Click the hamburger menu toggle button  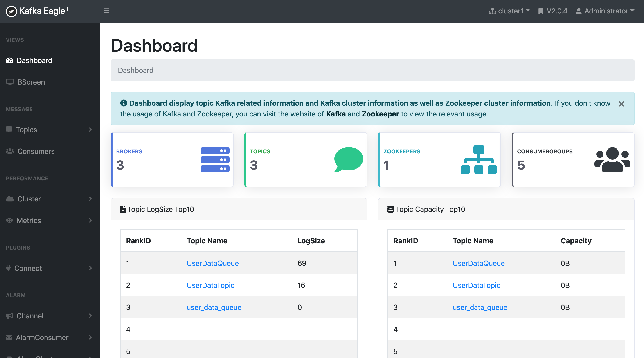click(x=107, y=11)
